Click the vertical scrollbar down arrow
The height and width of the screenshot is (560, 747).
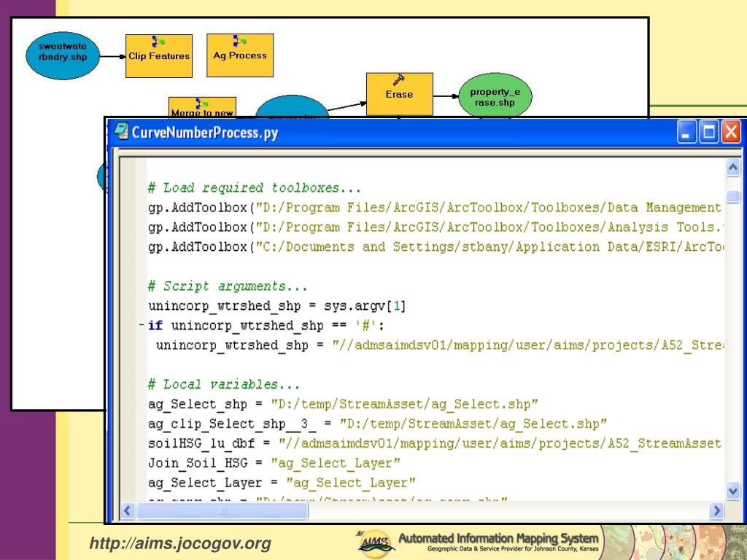(733, 491)
